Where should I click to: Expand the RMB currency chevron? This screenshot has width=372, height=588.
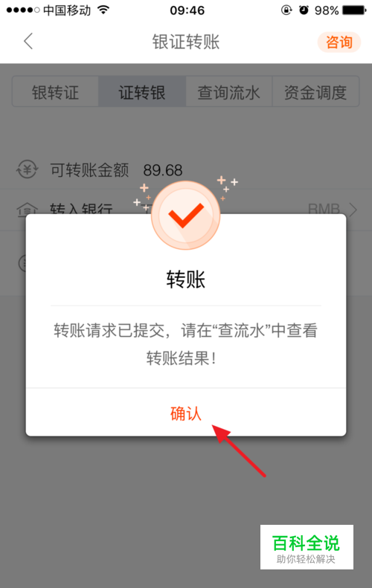coord(353,209)
